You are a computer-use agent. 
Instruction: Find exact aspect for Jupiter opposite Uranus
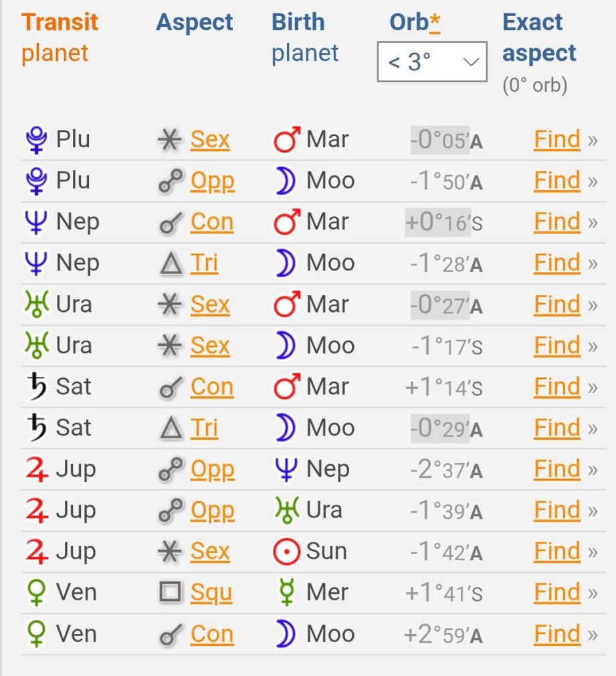point(556,510)
